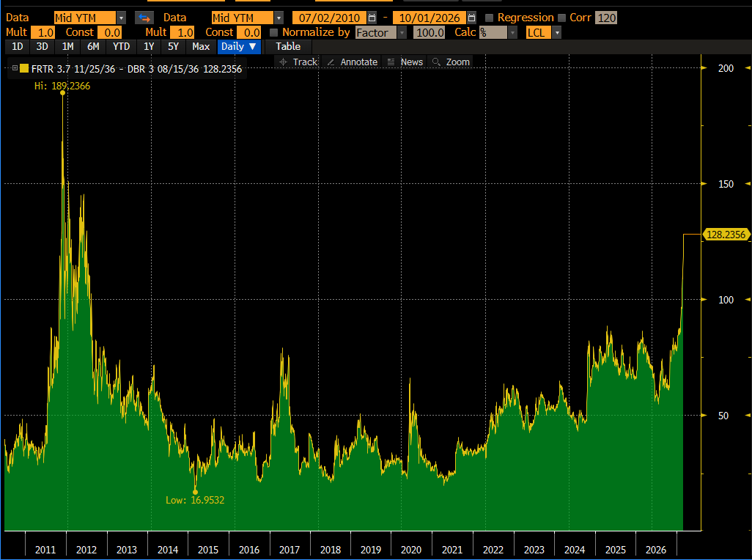Click the Corr period field 120
This screenshot has height=560, width=752.
tap(606, 18)
